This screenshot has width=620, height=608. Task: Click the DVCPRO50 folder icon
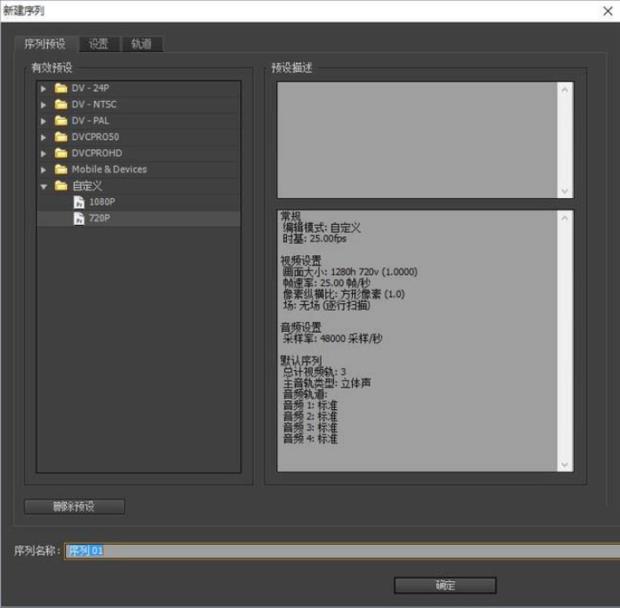click(x=61, y=137)
